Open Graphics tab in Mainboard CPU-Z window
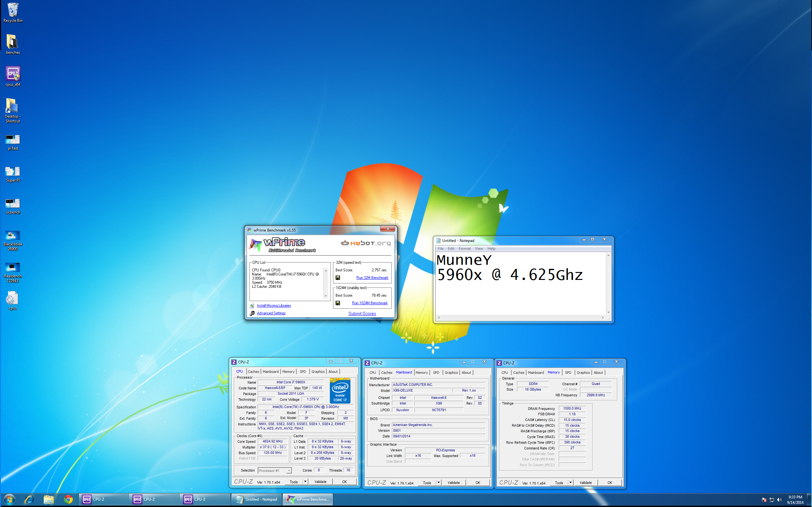 451,373
